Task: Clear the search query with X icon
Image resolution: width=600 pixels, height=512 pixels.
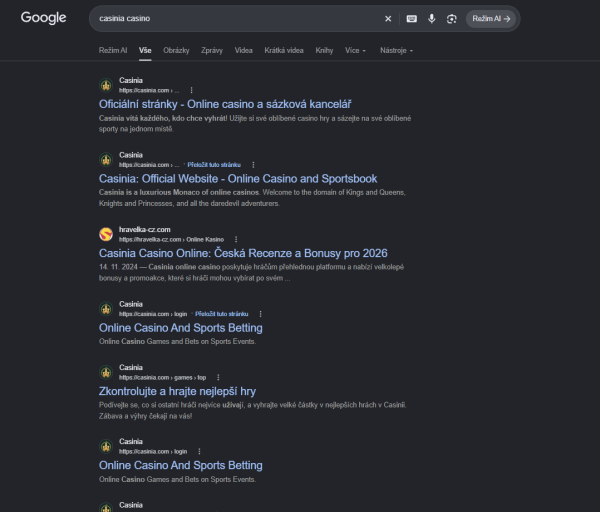Action: pos(388,19)
